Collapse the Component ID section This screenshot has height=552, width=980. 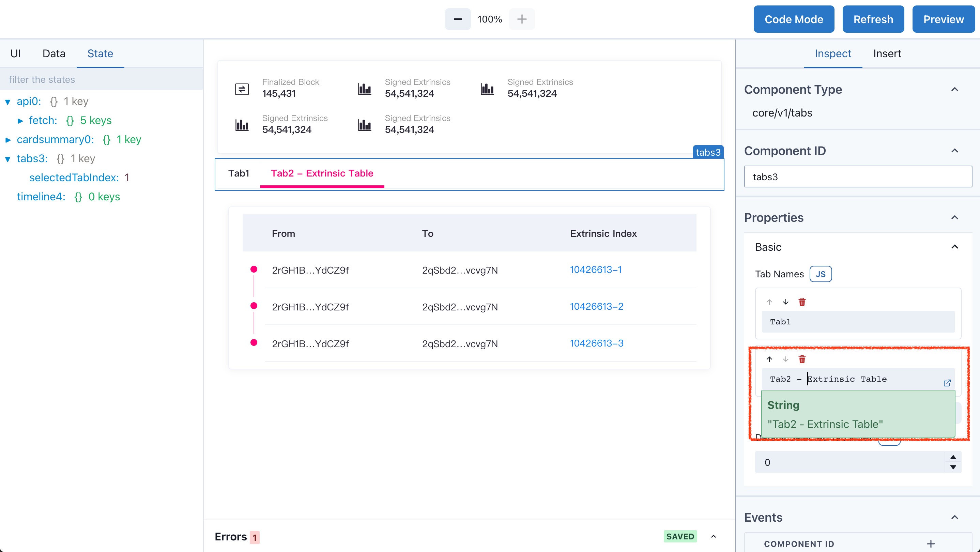coord(954,151)
